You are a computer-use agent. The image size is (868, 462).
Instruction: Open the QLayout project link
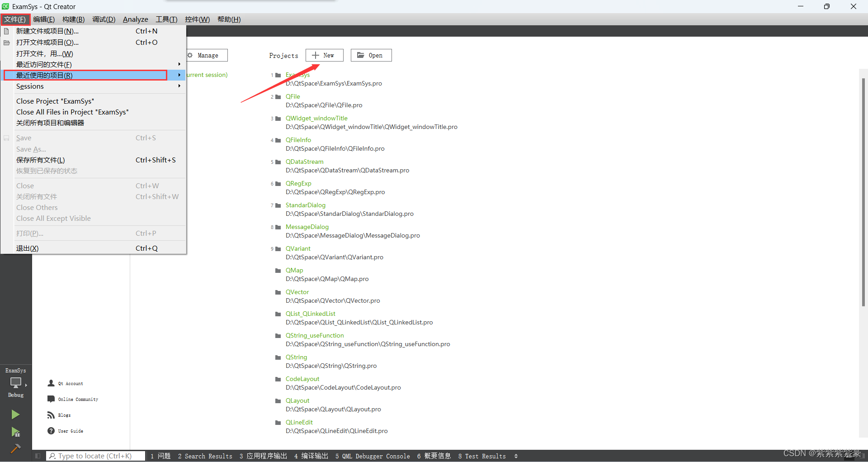[297, 400]
